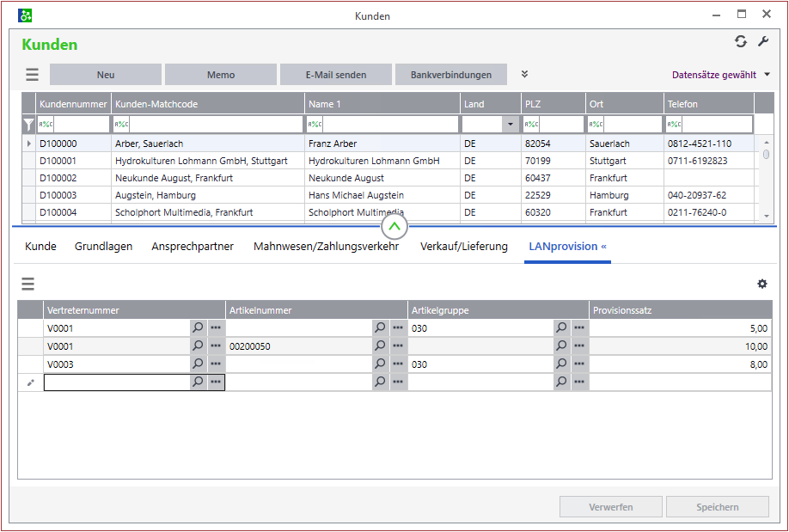Open the wrench settings icon
This screenshot has height=532, width=789.
(762, 42)
